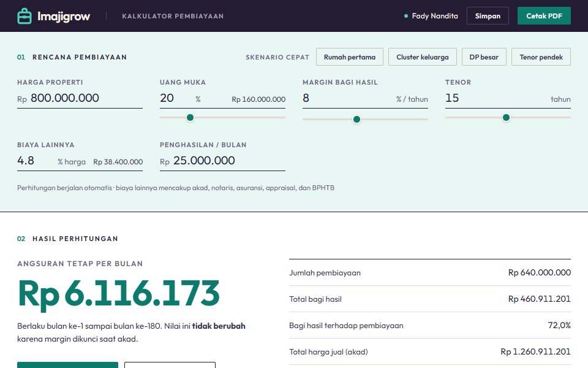Focus the Uang Muka percentage field
588x368 pixels.
pos(176,98)
